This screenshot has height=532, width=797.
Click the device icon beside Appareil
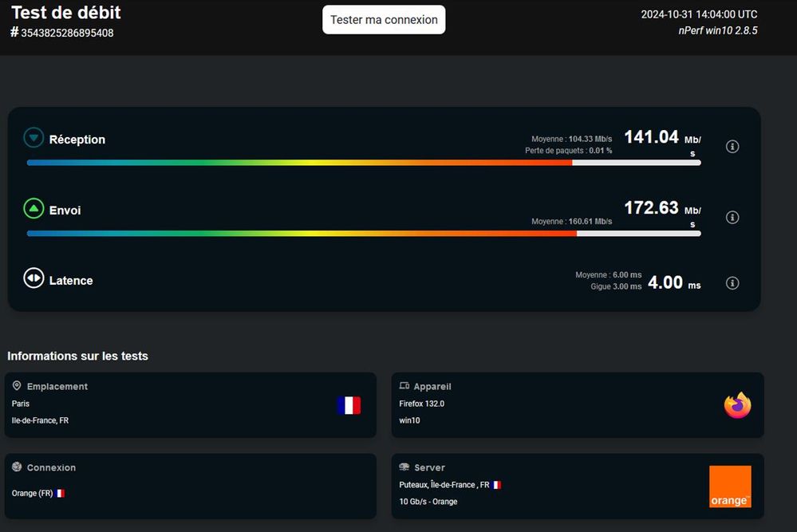404,386
